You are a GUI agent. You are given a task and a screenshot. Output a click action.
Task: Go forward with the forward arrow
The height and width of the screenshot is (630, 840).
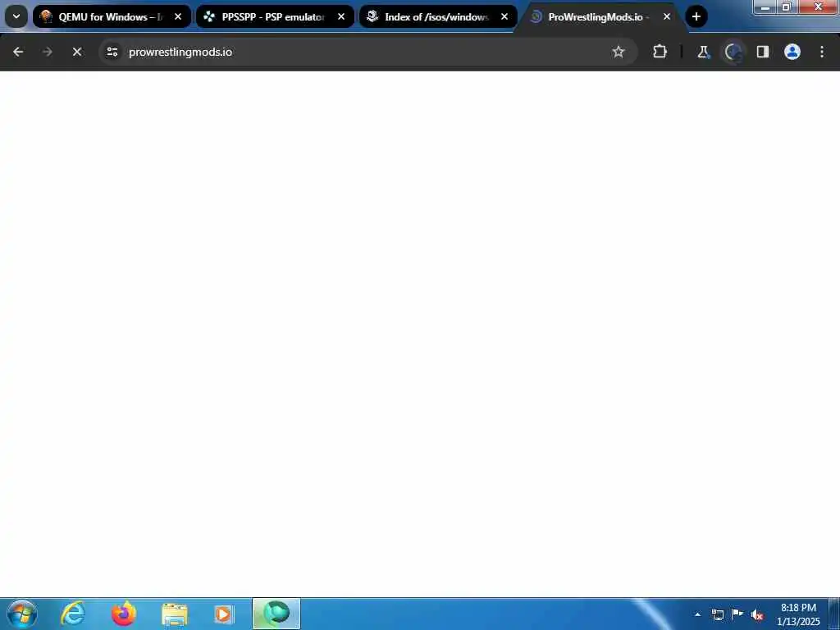47,52
